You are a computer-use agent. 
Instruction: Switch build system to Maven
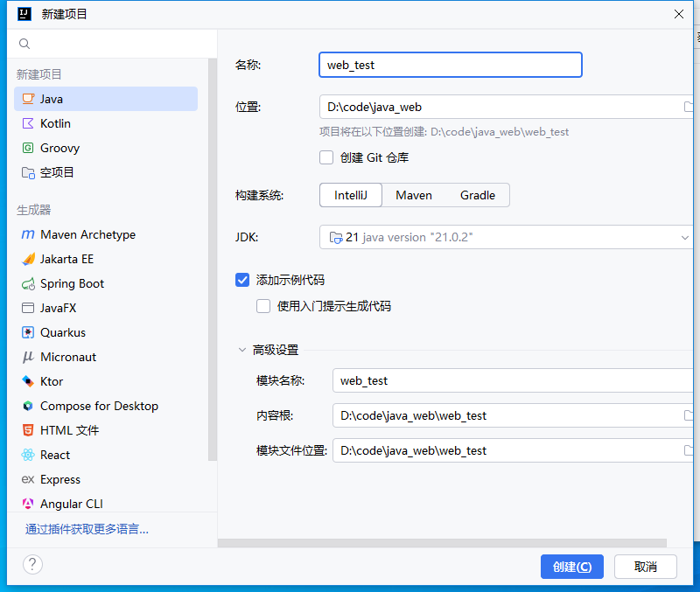tap(414, 195)
